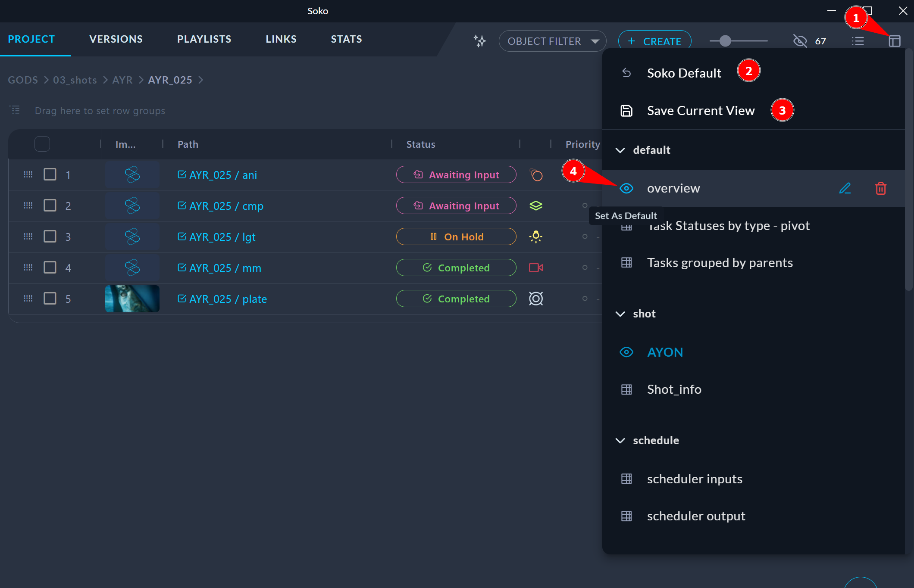The height and width of the screenshot is (588, 914).
Task: Open the Object Filter dropdown
Action: pos(552,41)
